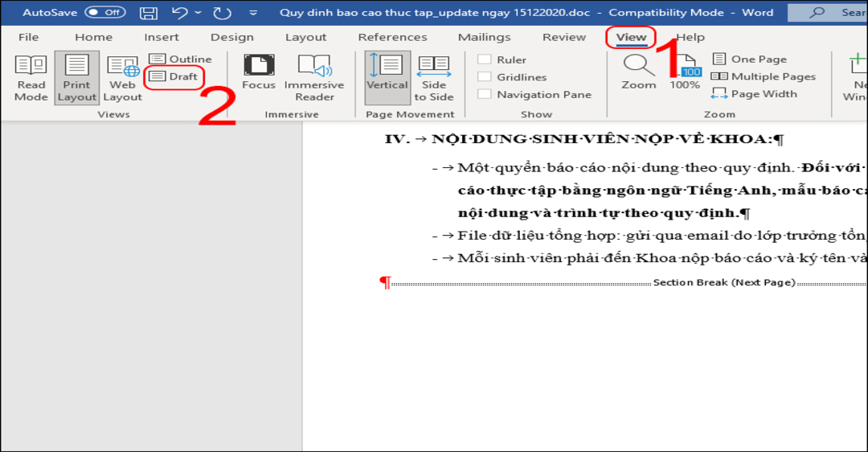Viewport: 868px width, 452px height.
Task: Set zoom to 100%
Action: point(685,72)
